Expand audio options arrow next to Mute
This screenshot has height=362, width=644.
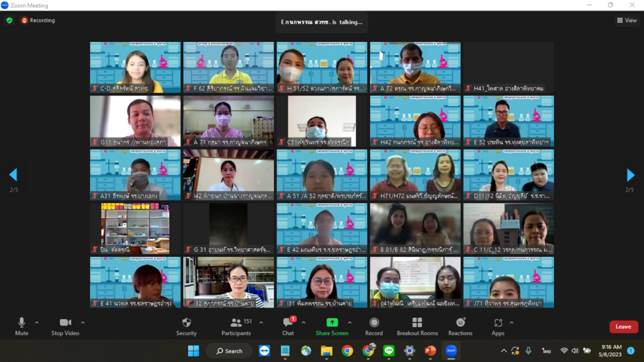[x=36, y=322]
